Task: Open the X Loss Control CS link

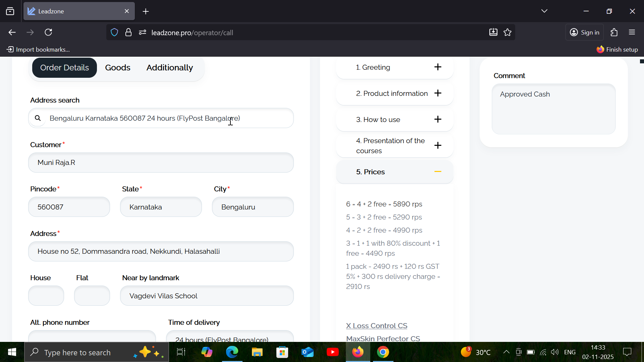Action: pos(377,325)
